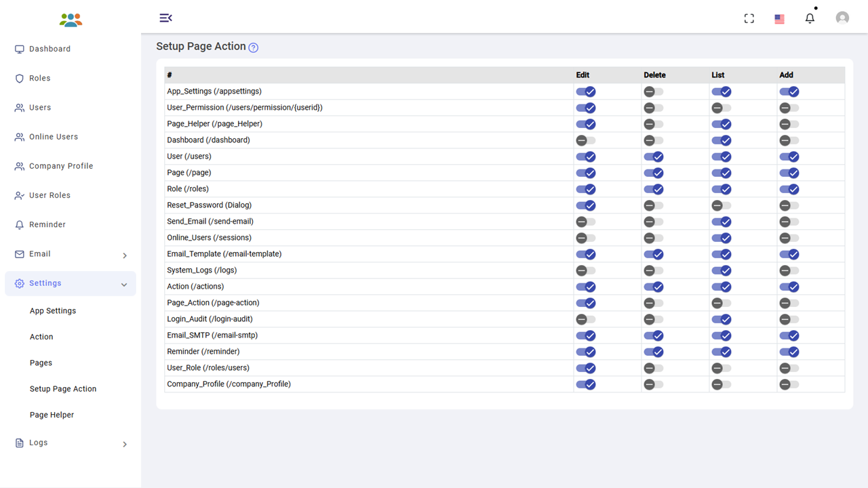
Task: Collapse the Settings submenu chevron
Action: tap(124, 285)
